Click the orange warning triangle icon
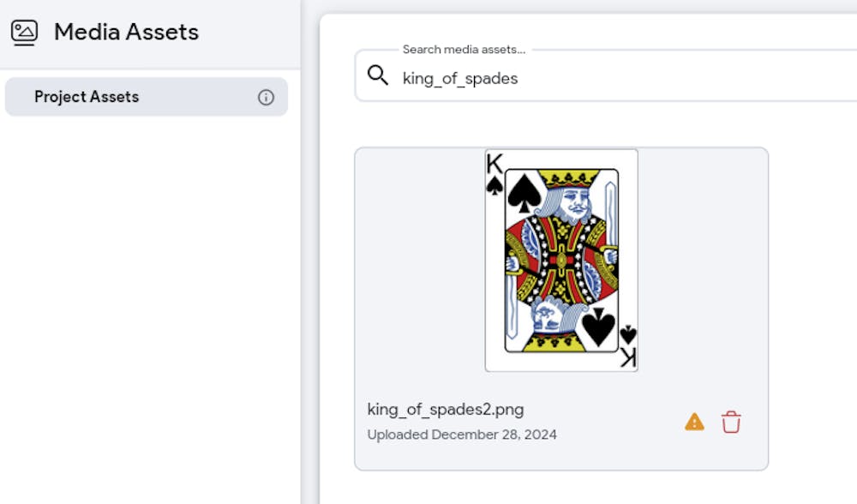 coord(694,422)
